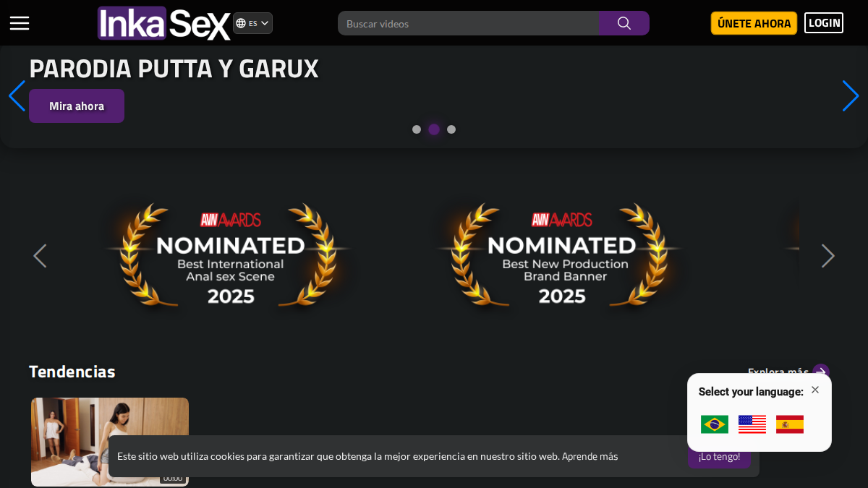
Task: Open the ES language dropdown
Action: (252, 23)
